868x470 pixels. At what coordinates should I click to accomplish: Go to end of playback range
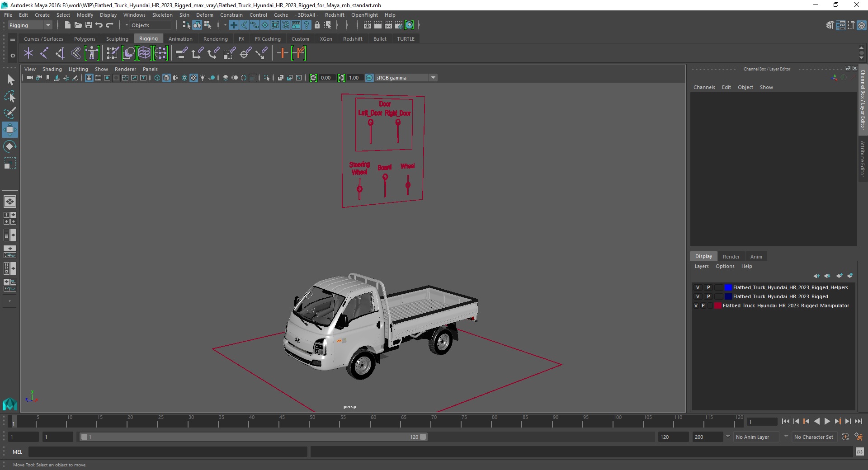(859, 421)
